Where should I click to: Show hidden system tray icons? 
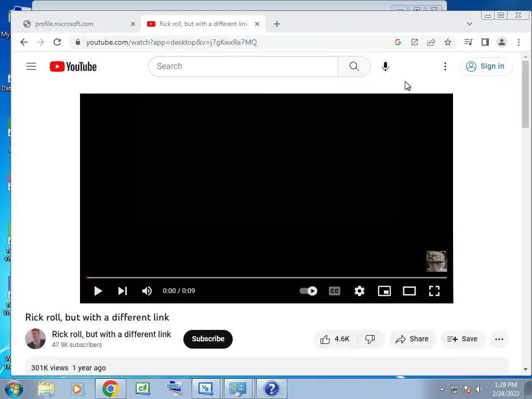442,389
